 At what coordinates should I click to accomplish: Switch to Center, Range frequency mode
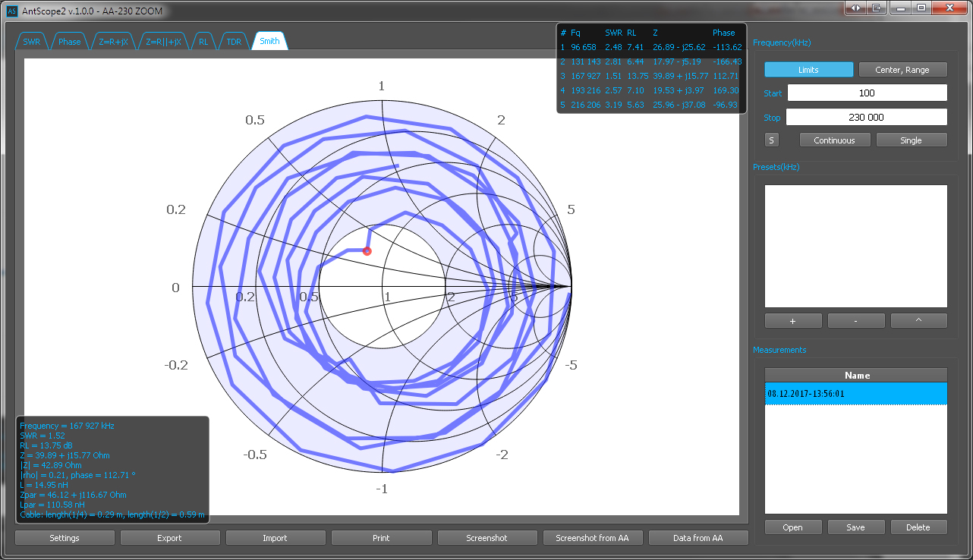click(902, 70)
